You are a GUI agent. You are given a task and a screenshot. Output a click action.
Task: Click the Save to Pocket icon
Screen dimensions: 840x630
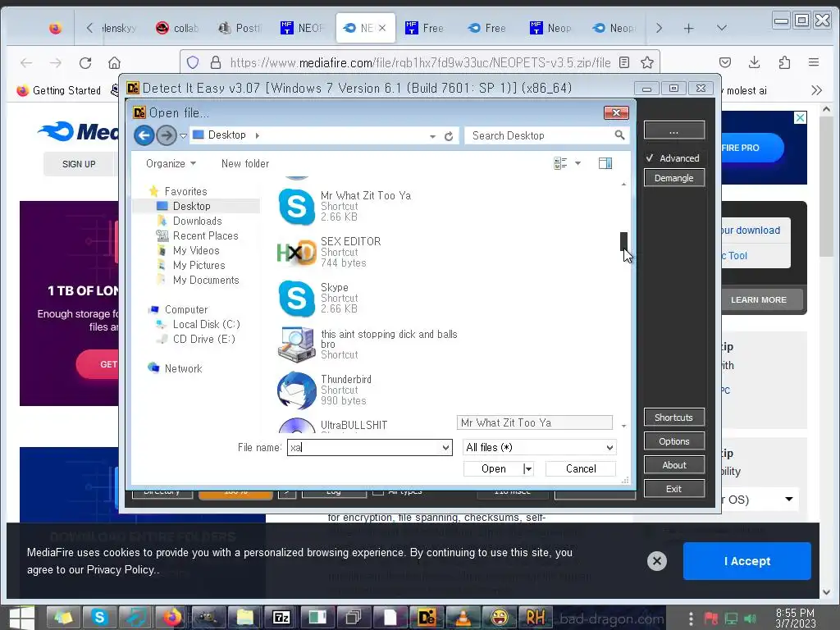[x=725, y=62]
